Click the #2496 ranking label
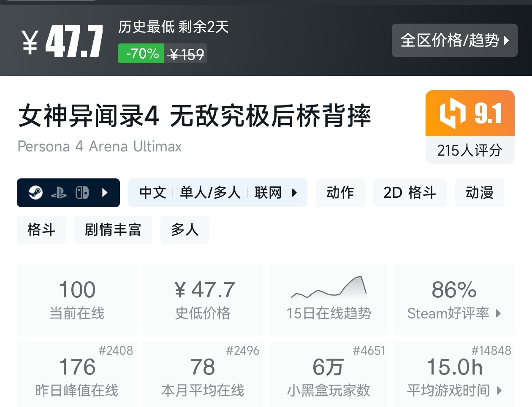532x407 pixels. click(x=243, y=350)
